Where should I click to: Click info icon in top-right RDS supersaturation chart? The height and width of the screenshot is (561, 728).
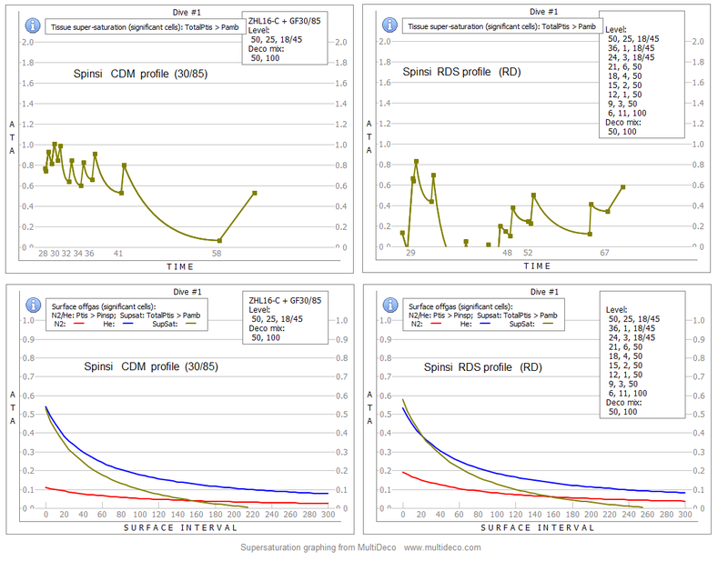389,26
